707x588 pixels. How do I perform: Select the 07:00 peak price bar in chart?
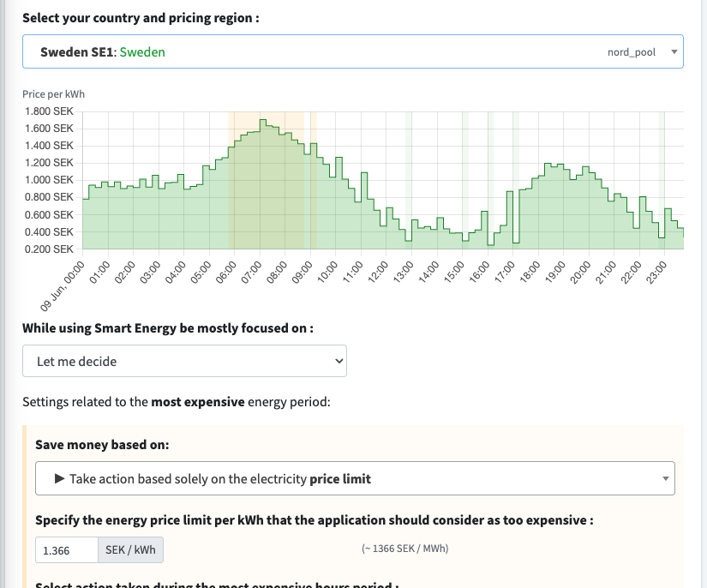[x=263, y=184]
